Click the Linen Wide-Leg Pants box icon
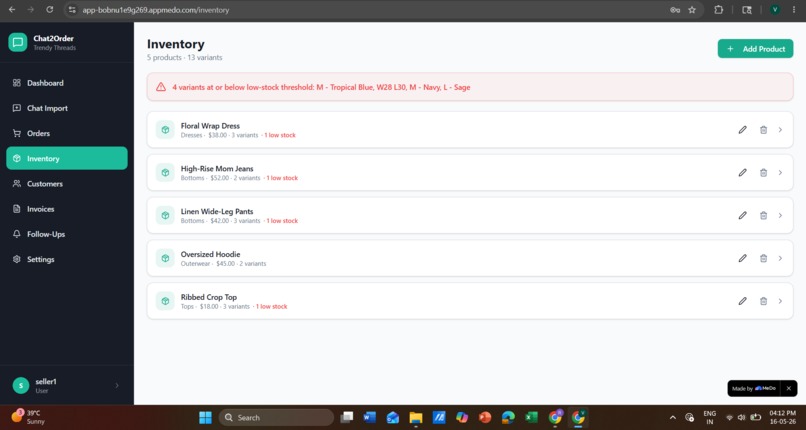 click(x=165, y=215)
